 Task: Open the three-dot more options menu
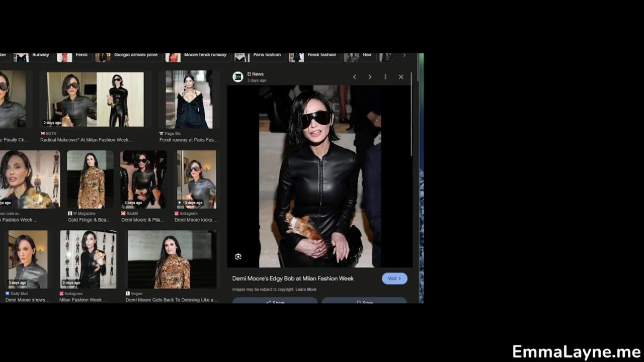click(x=385, y=77)
